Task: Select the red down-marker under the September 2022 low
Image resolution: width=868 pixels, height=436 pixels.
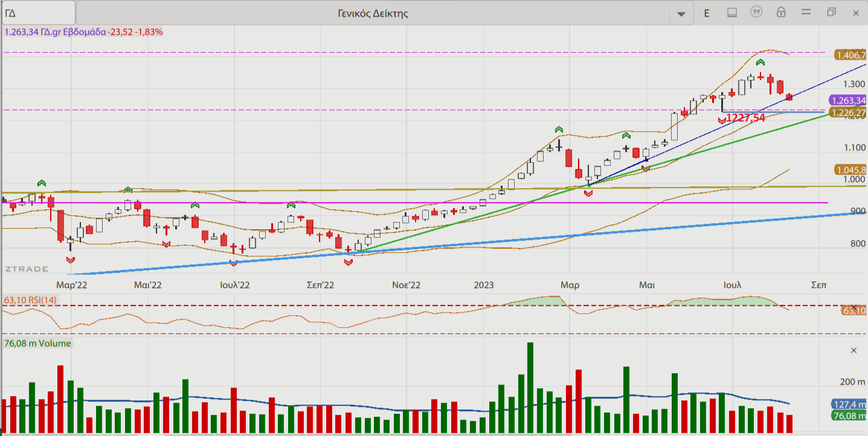Action: click(x=349, y=261)
